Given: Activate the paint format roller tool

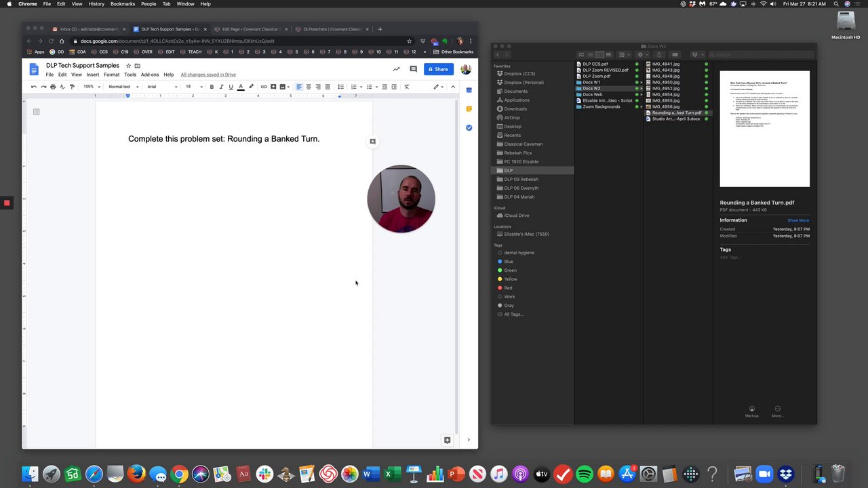Looking at the screenshot, I should tap(72, 87).
